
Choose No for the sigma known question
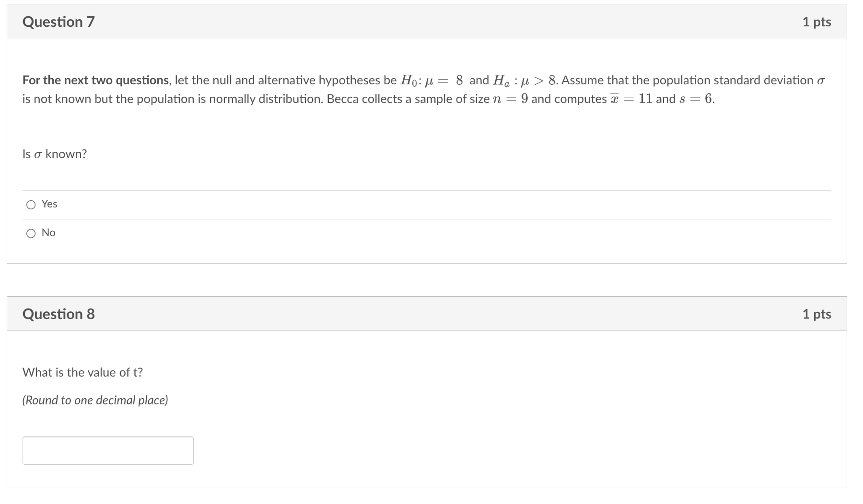31,233
